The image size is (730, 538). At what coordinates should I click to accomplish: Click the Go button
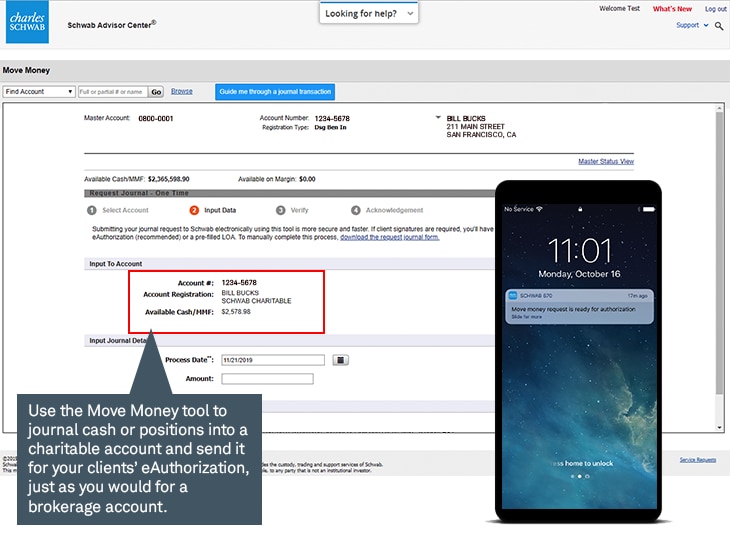[x=156, y=92]
